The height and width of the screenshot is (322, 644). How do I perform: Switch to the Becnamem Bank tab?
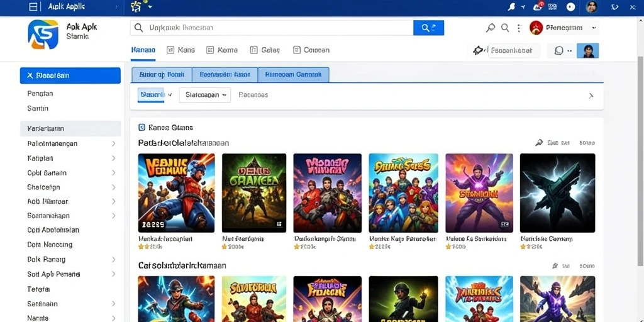(x=225, y=75)
